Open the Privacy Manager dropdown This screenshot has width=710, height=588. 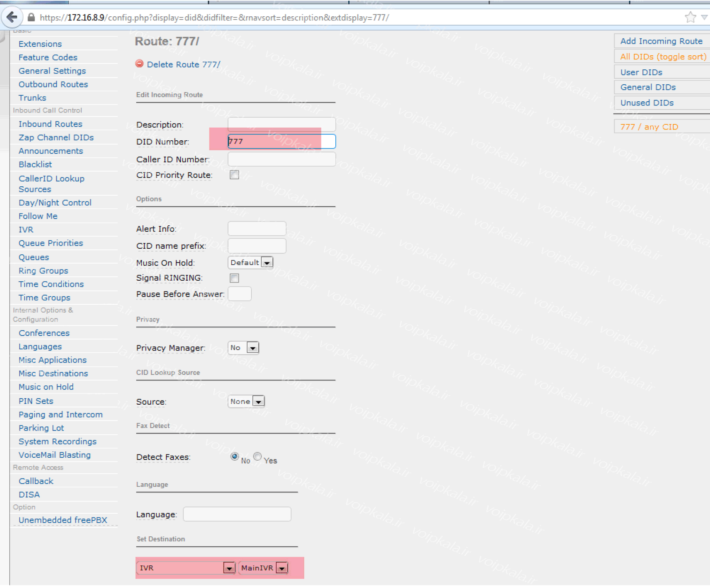(x=243, y=348)
